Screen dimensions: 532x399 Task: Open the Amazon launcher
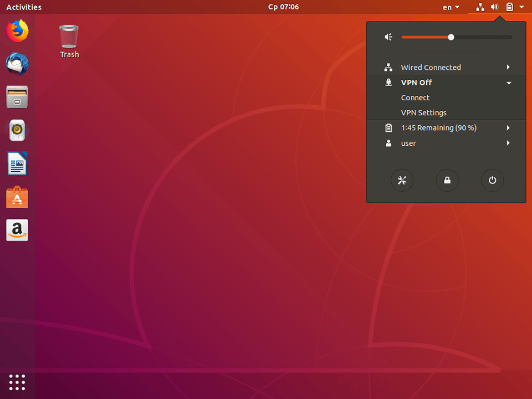(x=17, y=231)
